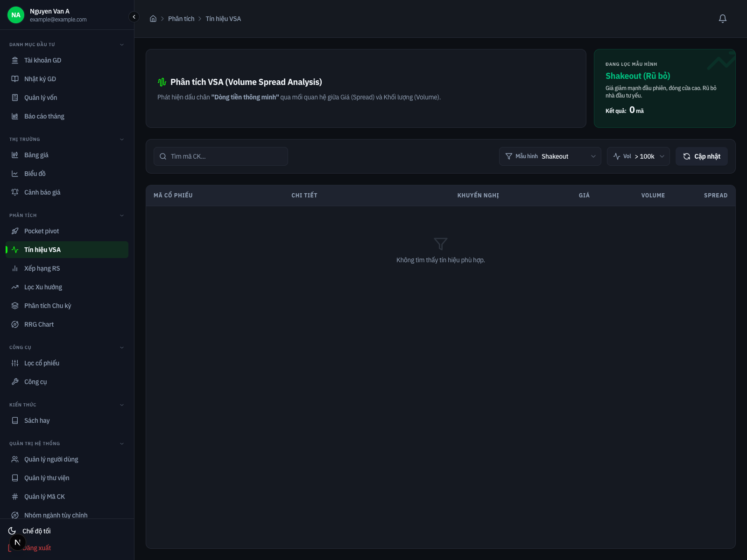Image resolution: width=747 pixels, height=560 pixels.
Task: Collapse the Danh mục đầu tư section
Action: [x=122, y=45]
